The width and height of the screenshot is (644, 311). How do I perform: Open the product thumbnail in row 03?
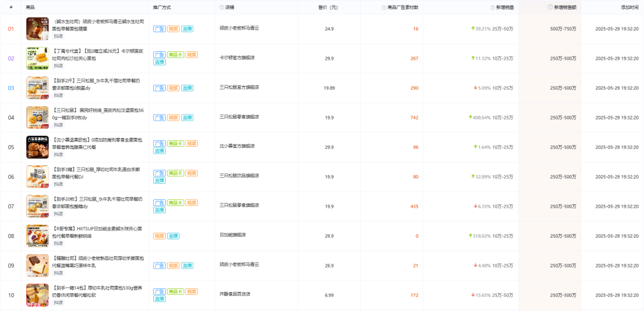[x=38, y=88]
